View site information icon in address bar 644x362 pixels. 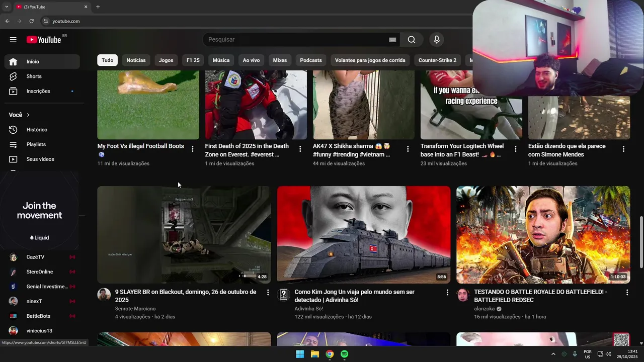[x=45, y=21]
